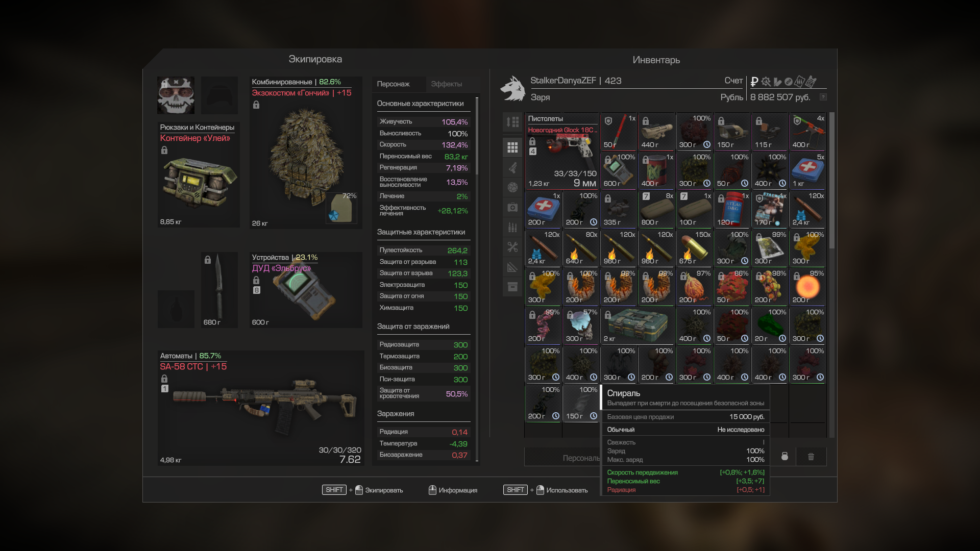Select the 150x pistol ammo 675 г

[x=695, y=248]
